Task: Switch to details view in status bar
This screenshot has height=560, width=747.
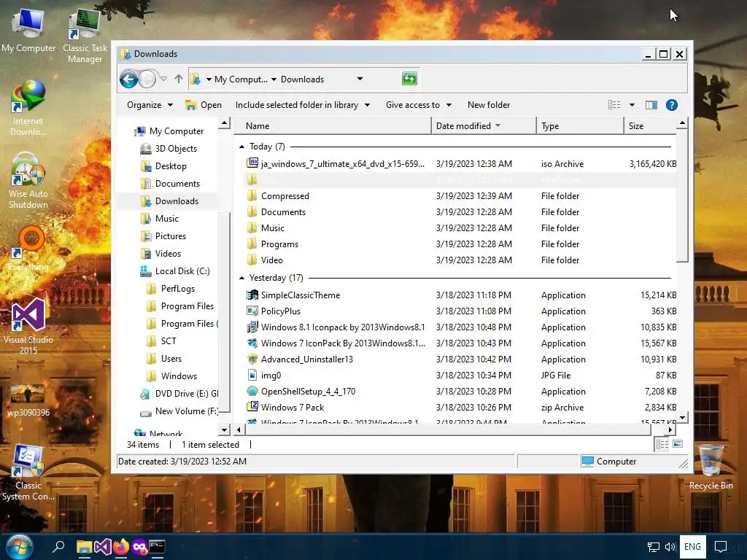Action: coord(662,444)
